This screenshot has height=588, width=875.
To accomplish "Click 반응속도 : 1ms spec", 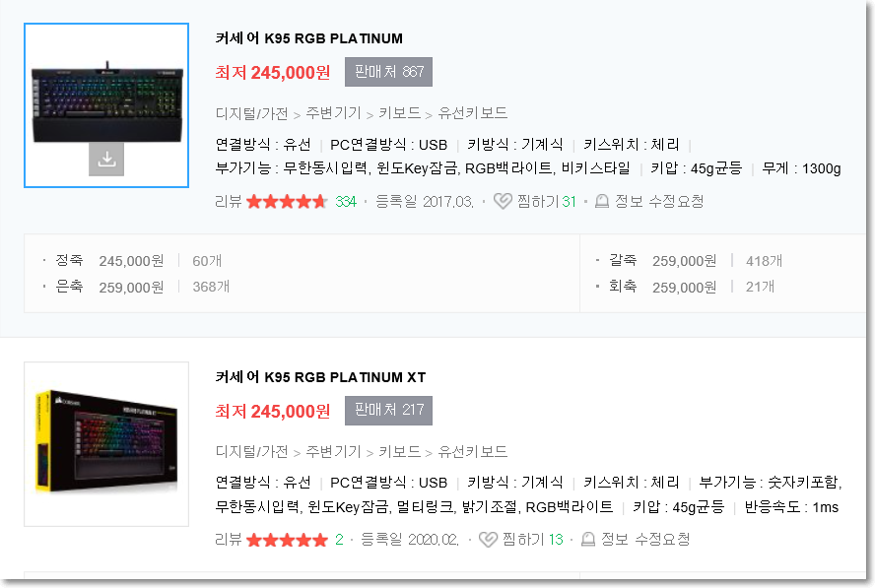I will click(791, 507).
